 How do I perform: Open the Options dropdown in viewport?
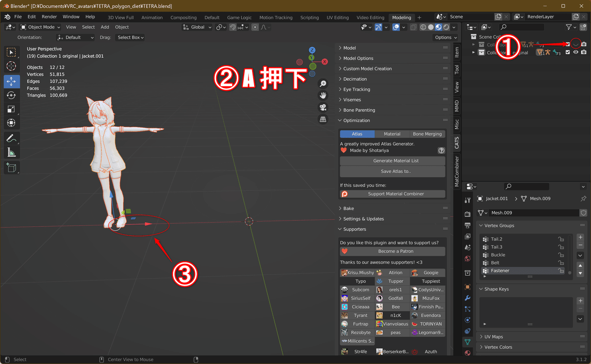tap(445, 37)
